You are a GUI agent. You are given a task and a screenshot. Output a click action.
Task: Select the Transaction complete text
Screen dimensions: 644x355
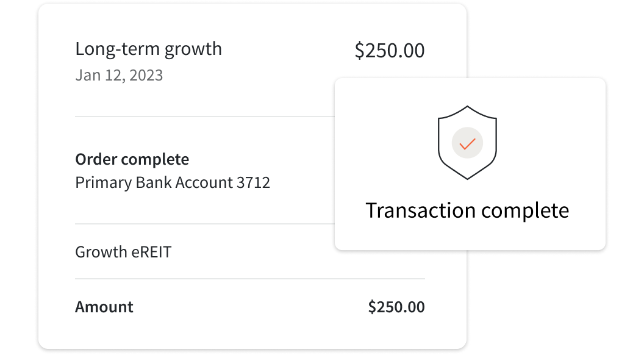(x=467, y=210)
